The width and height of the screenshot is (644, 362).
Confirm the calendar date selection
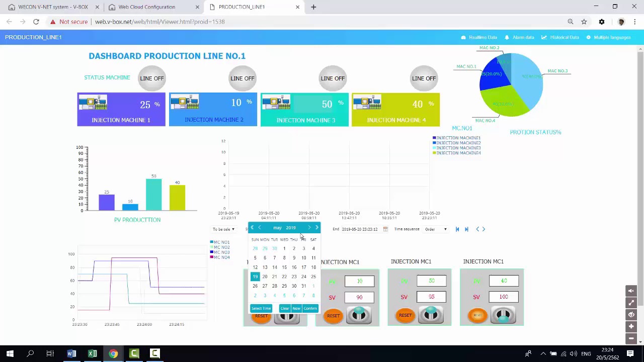[310, 309]
